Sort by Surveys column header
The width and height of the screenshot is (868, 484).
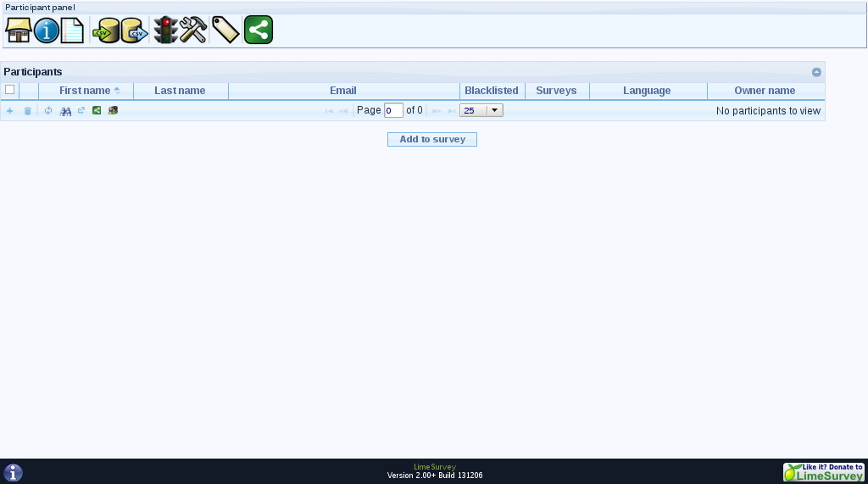[556, 90]
